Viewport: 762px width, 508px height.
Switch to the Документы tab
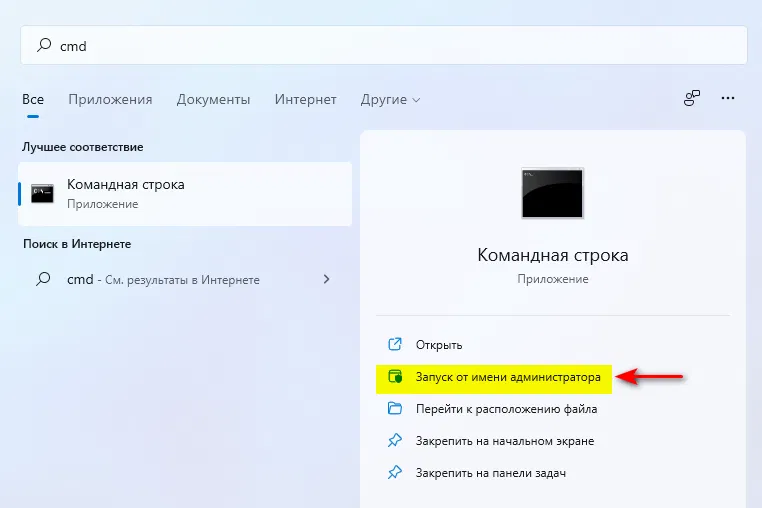click(213, 100)
